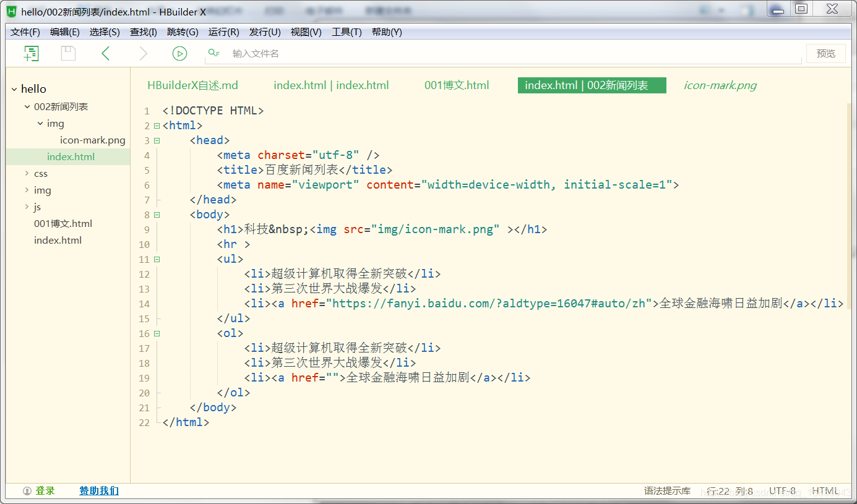Click the save file toolbar icon

(68, 54)
